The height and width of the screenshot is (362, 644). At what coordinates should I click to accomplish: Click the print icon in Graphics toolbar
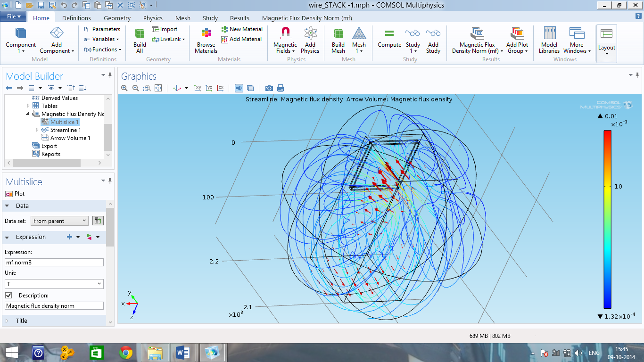(281, 88)
